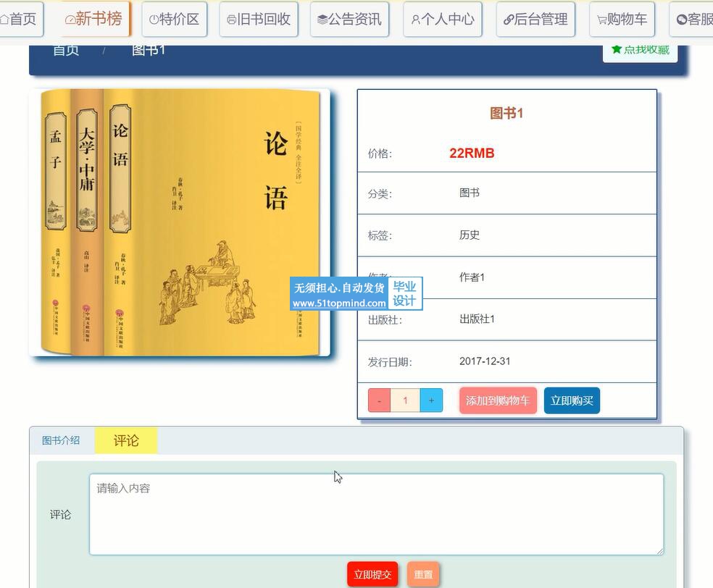
Task: Click the 图书1 title heading in detail panel
Action: [x=506, y=113]
